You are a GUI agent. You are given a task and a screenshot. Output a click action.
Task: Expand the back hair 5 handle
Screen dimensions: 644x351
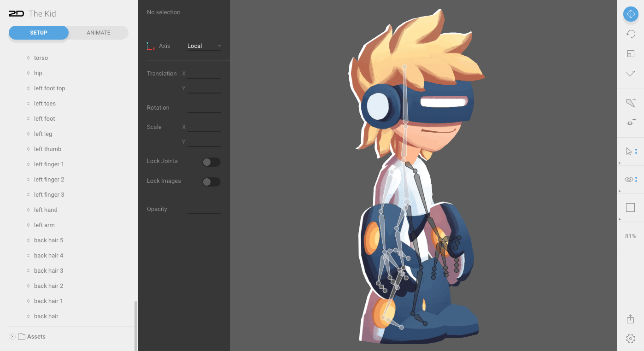coord(29,240)
